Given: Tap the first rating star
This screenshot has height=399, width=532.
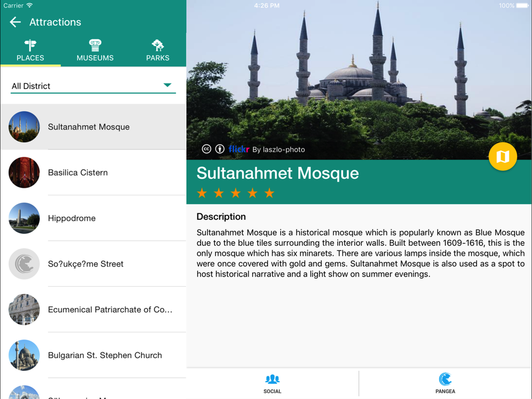Looking at the screenshot, I should [x=202, y=193].
